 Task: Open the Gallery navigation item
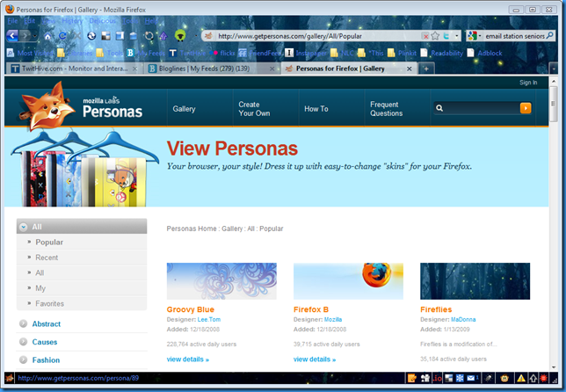pyautogui.click(x=184, y=109)
